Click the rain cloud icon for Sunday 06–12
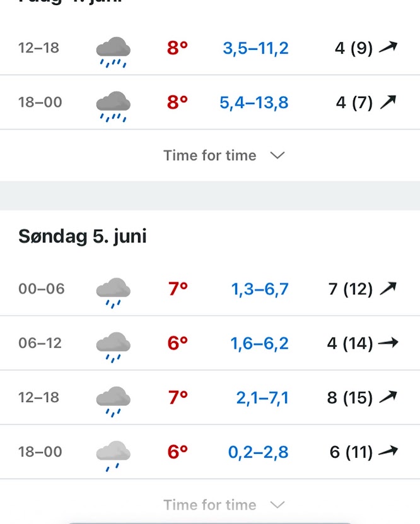 [114, 345]
